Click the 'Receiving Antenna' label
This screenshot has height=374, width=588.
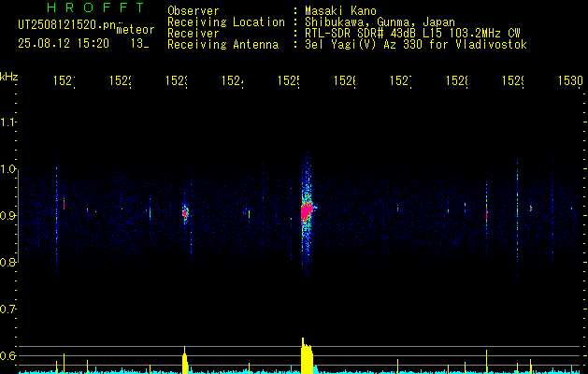click(222, 45)
